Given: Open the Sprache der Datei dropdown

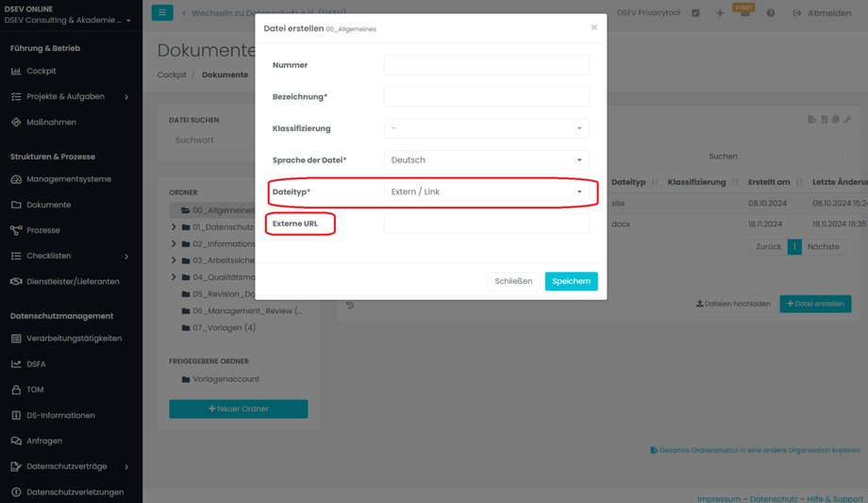Looking at the screenshot, I should [x=486, y=160].
